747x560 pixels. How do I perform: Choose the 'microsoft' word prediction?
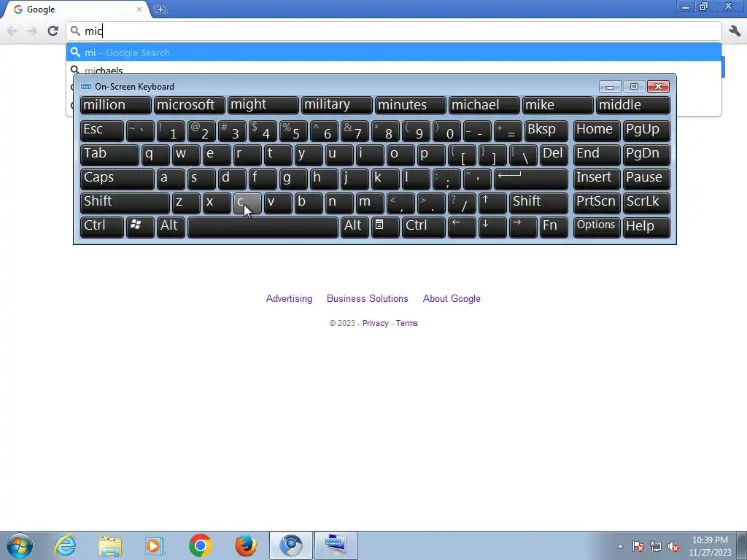point(189,105)
